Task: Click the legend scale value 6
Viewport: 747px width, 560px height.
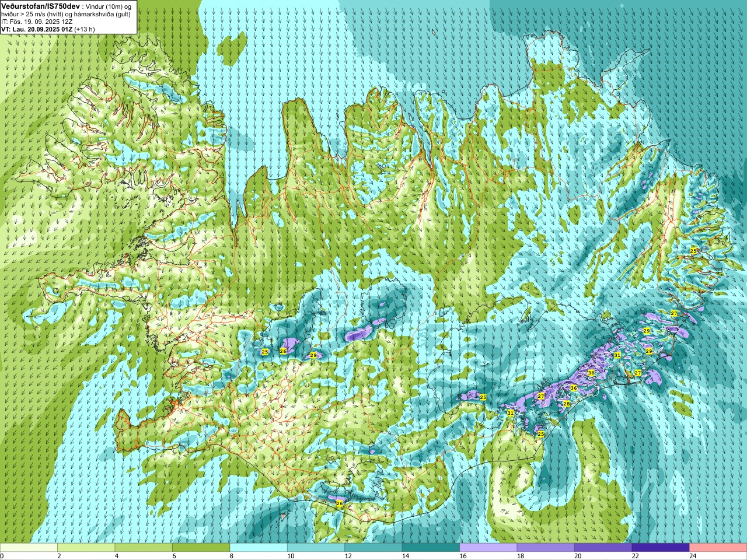Action: tap(174, 556)
